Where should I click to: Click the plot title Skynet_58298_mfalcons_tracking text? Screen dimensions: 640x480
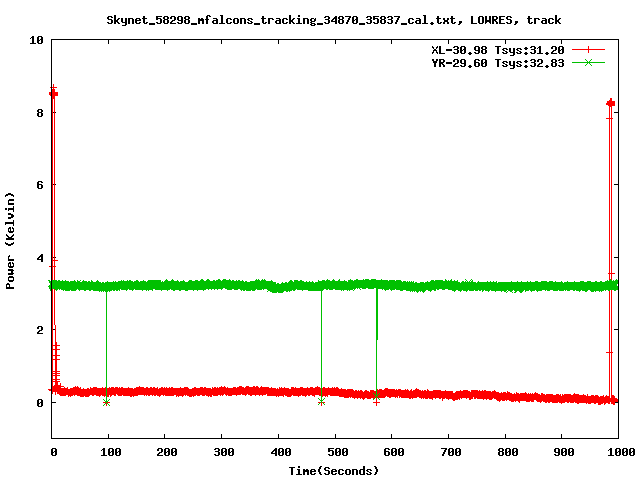tap(334, 20)
